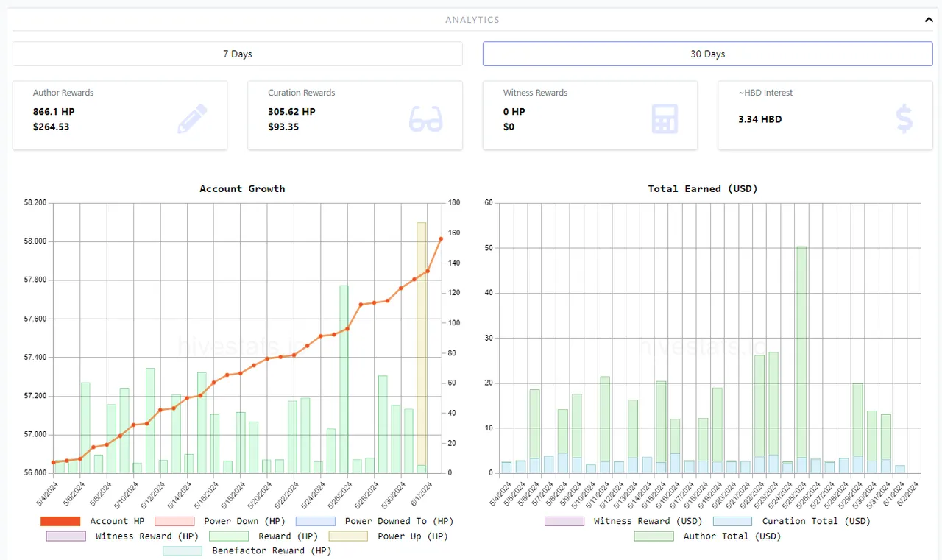Click the Author Rewards pencil icon
942x560 pixels.
[192, 118]
